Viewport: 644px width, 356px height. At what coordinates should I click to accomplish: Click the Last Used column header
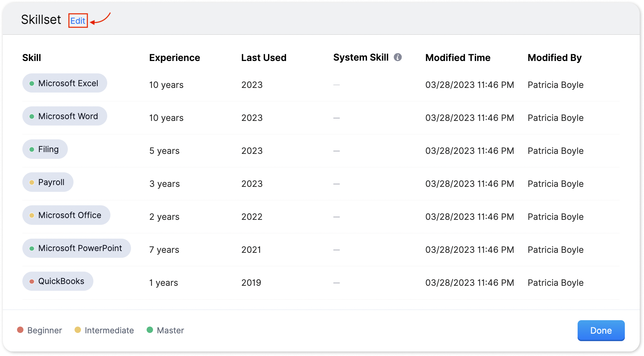(x=264, y=57)
